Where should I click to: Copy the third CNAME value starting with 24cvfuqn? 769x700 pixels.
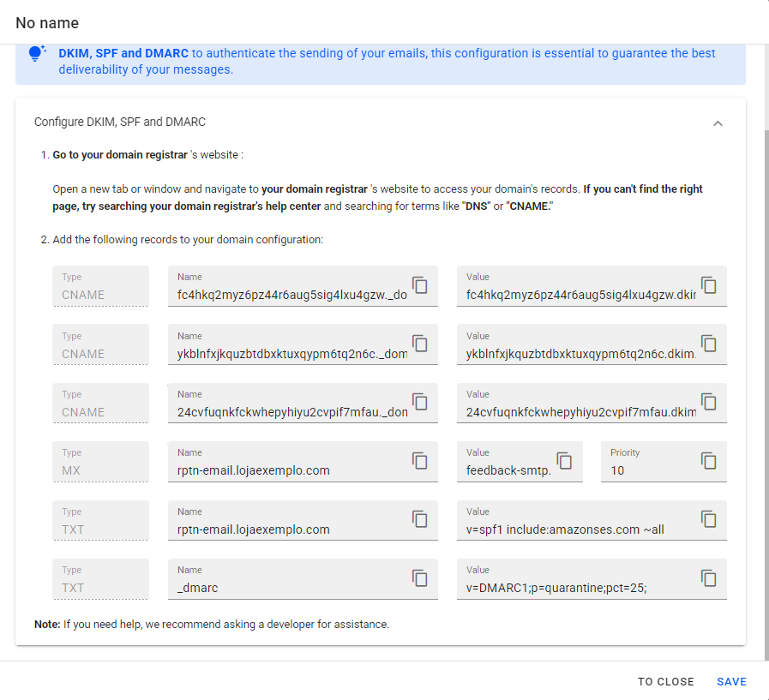(709, 401)
